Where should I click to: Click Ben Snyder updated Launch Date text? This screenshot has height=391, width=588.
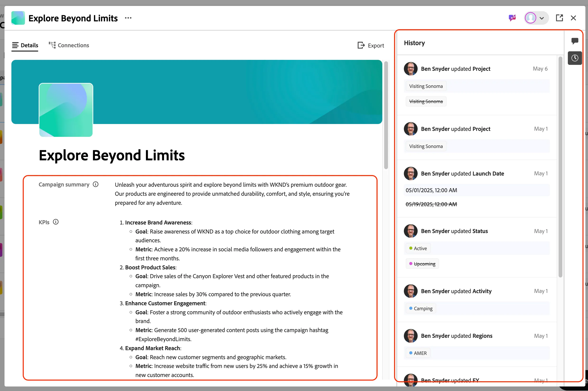point(462,174)
